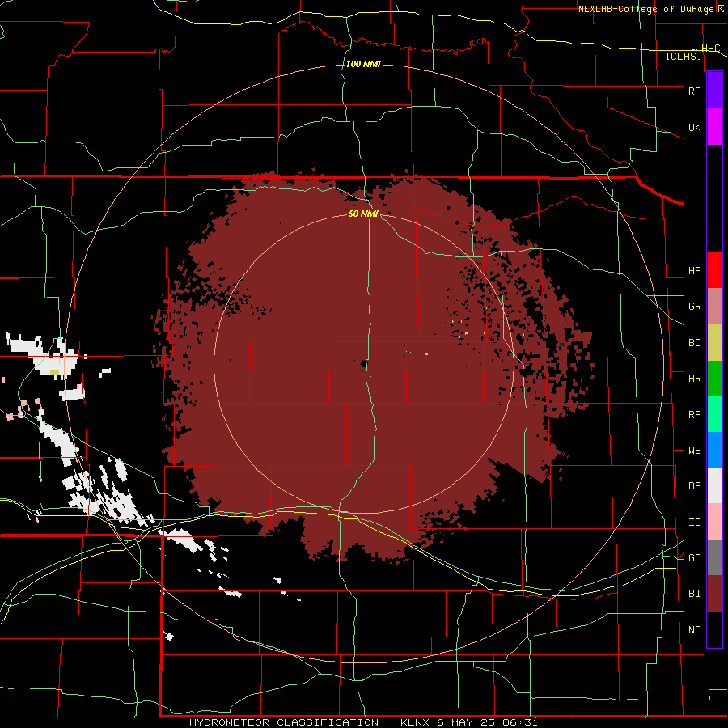This screenshot has width=728, height=728.
Task: Click the GR legend color block
Action: pyautogui.click(x=714, y=306)
